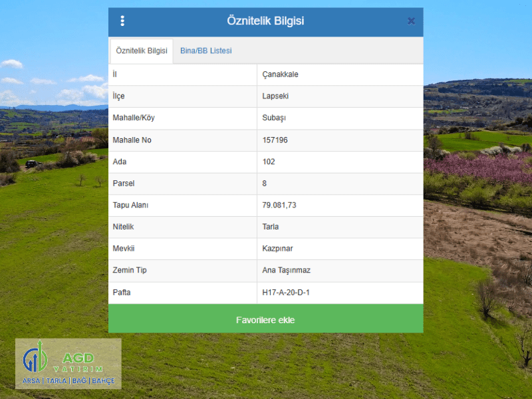Open the three-dot menu in header

(x=122, y=21)
